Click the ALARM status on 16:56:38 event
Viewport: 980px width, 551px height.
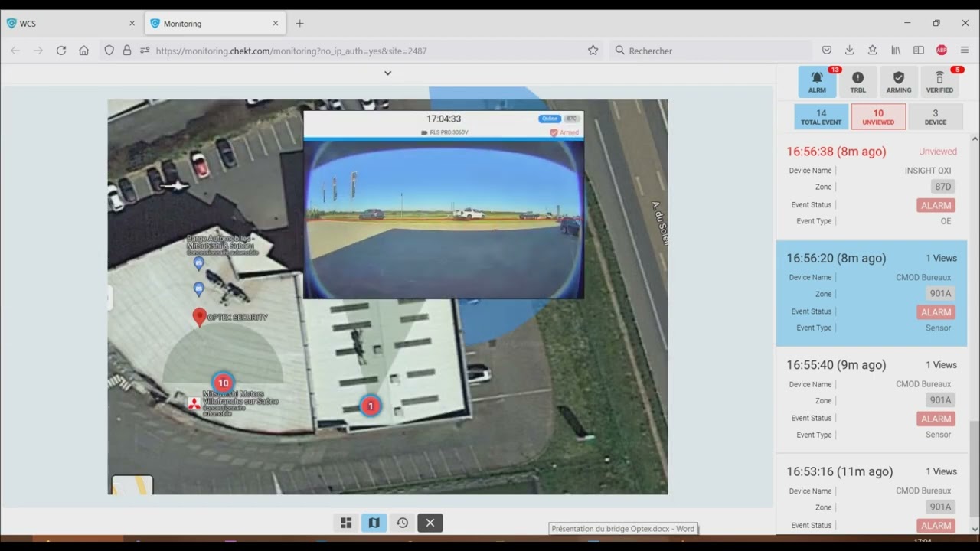(x=936, y=205)
